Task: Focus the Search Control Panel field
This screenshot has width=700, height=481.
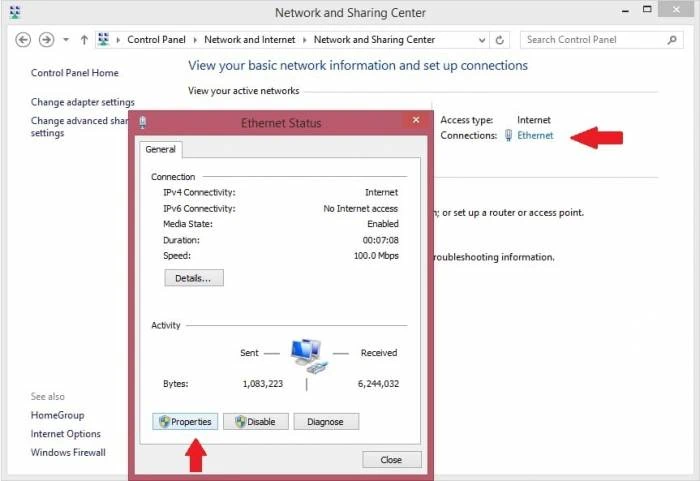Action: tap(601, 40)
